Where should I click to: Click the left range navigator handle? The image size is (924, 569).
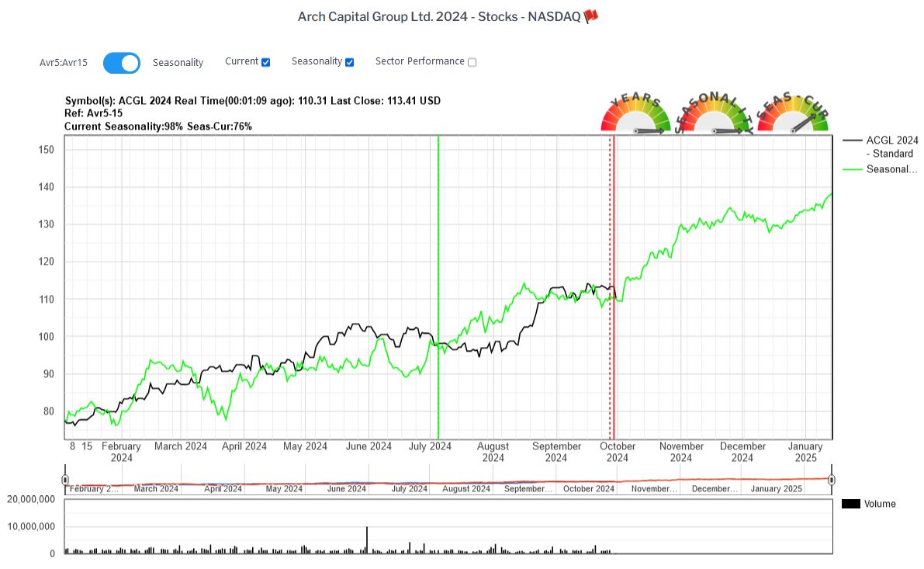pos(65,480)
